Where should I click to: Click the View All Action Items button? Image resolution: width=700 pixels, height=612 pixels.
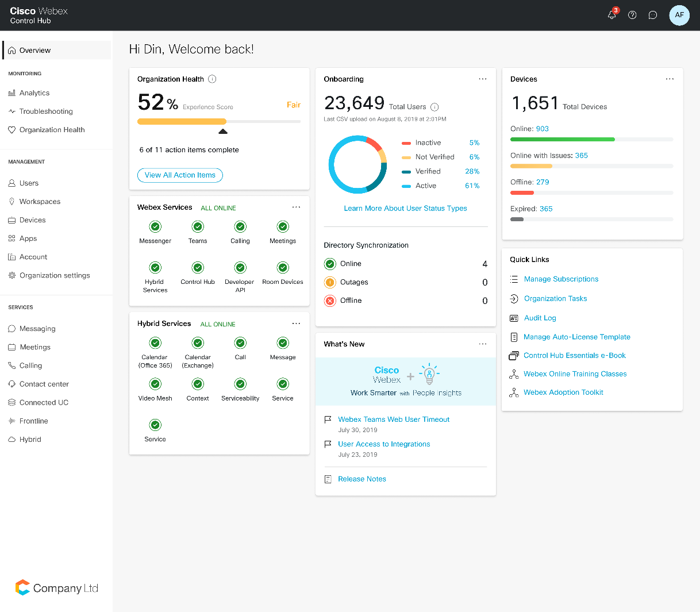(180, 175)
